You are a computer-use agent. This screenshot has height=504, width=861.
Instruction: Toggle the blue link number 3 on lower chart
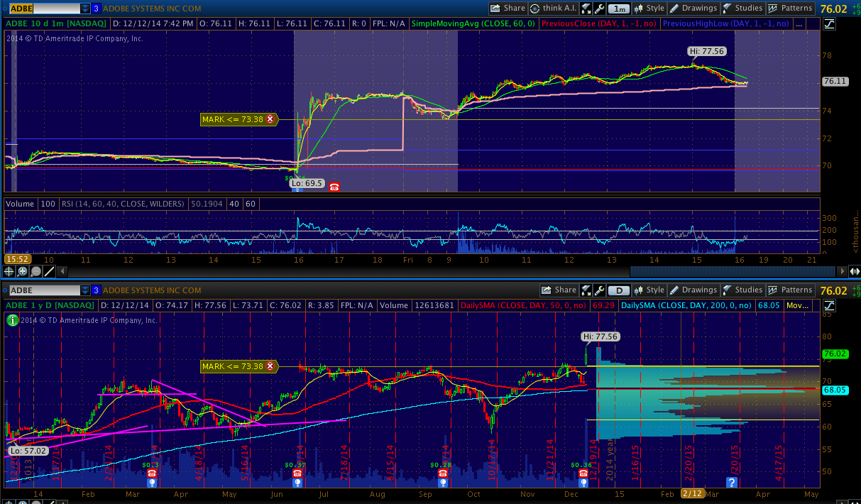click(96, 290)
